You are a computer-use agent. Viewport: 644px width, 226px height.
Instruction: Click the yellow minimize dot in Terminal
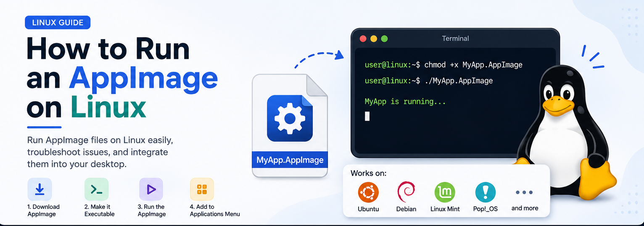[374, 39]
